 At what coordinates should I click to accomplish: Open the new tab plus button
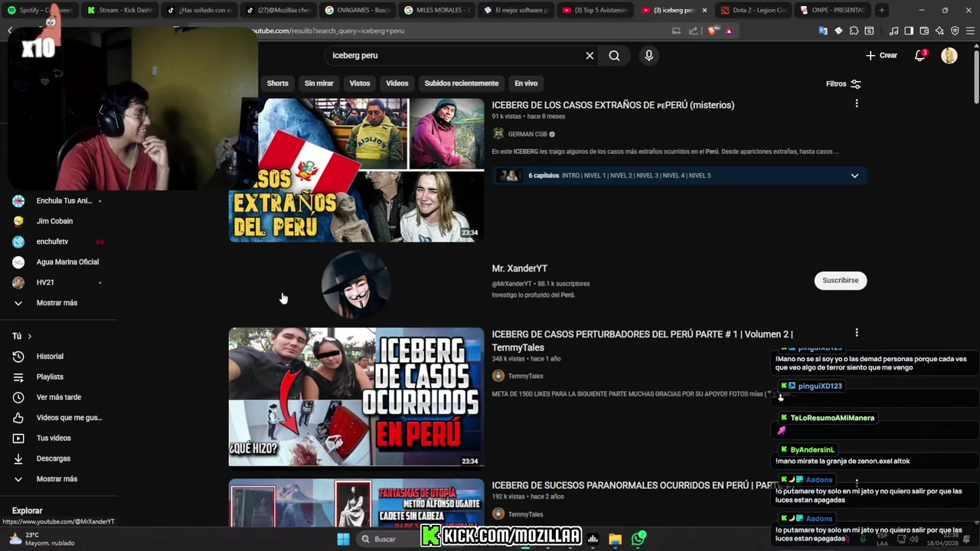(882, 10)
